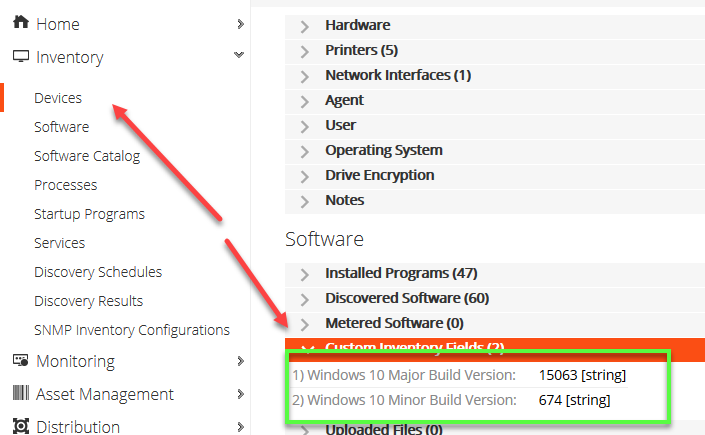
Task: Click the Inventory monitor icon
Action: (x=20, y=58)
